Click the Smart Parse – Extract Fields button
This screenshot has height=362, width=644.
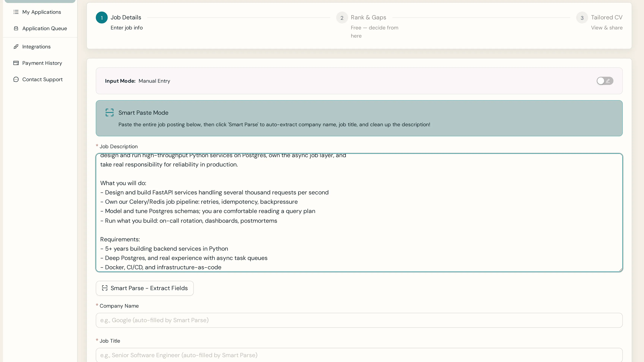[x=144, y=288]
